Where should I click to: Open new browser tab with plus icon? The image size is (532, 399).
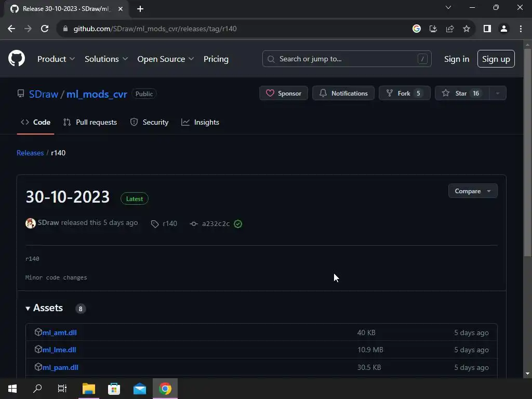coord(140,9)
